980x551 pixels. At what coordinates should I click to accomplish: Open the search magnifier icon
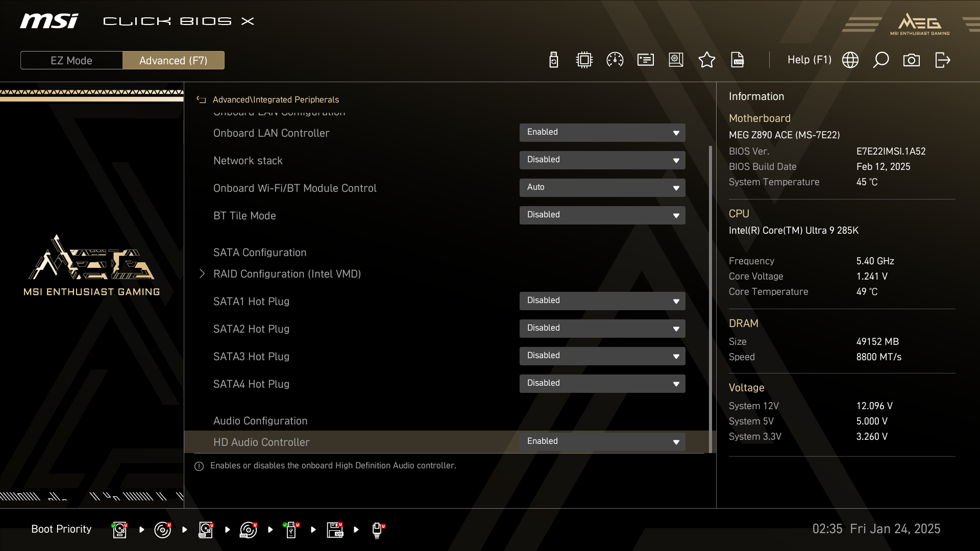click(881, 60)
